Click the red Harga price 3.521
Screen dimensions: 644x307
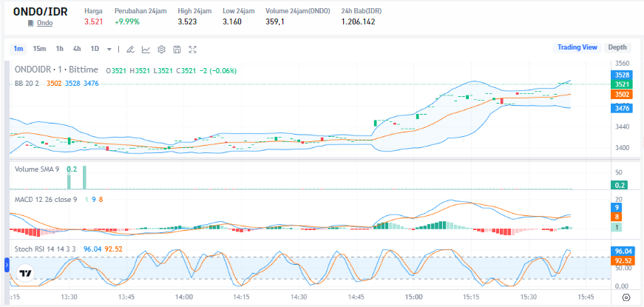[94, 21]
